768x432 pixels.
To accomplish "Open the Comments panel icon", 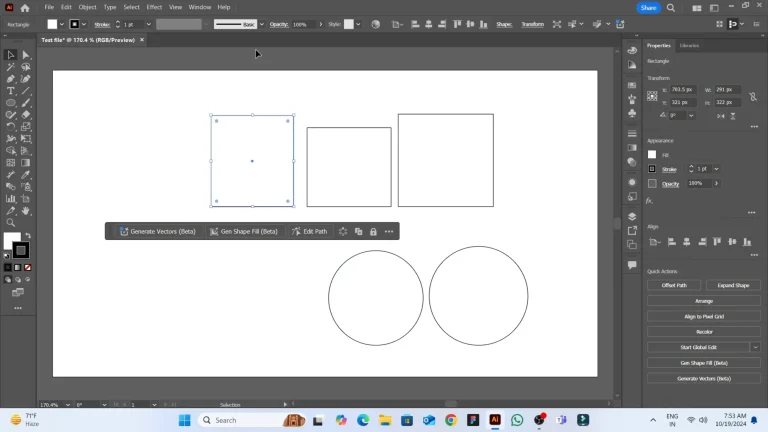I will point(632,265).
